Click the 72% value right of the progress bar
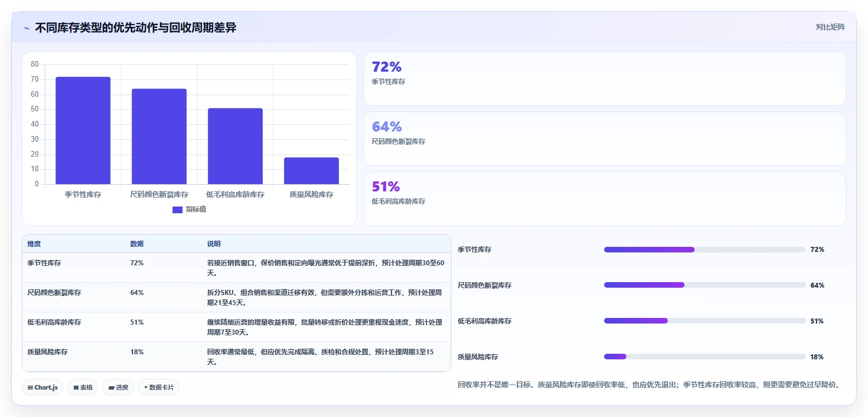868x417 pixels. pyautogui.click(x=817, y=250)
